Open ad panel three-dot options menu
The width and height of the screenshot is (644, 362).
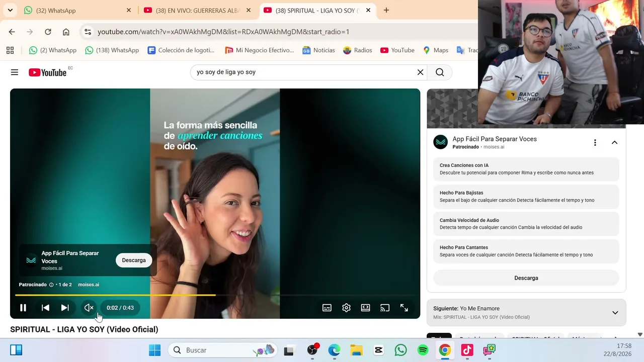[x=595, y=143]
